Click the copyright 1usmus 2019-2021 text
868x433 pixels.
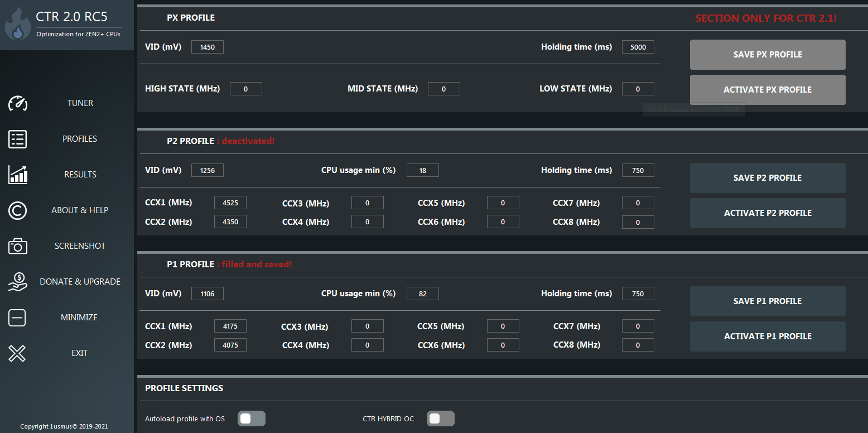pyautogui.click(x=64, y=427)
